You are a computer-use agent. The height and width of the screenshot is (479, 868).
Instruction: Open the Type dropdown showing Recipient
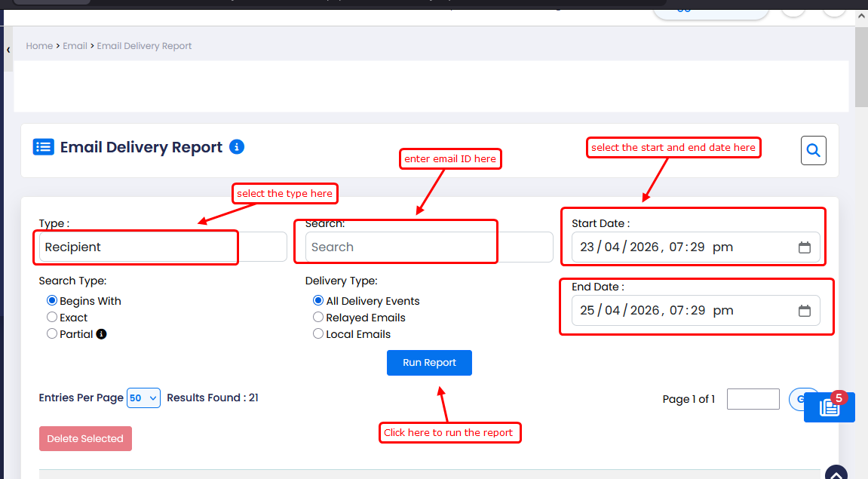162,247
